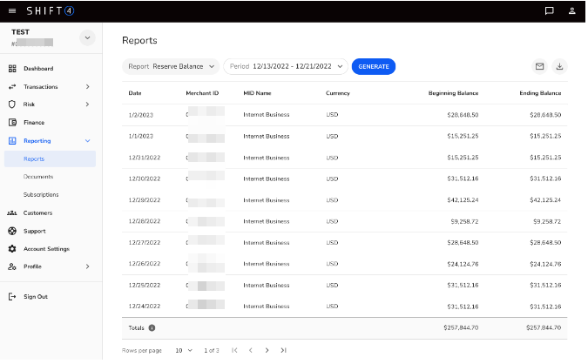This screenshot has height=364, width=588.
Task: Click the Totals info icon
Action: (152, 327)
